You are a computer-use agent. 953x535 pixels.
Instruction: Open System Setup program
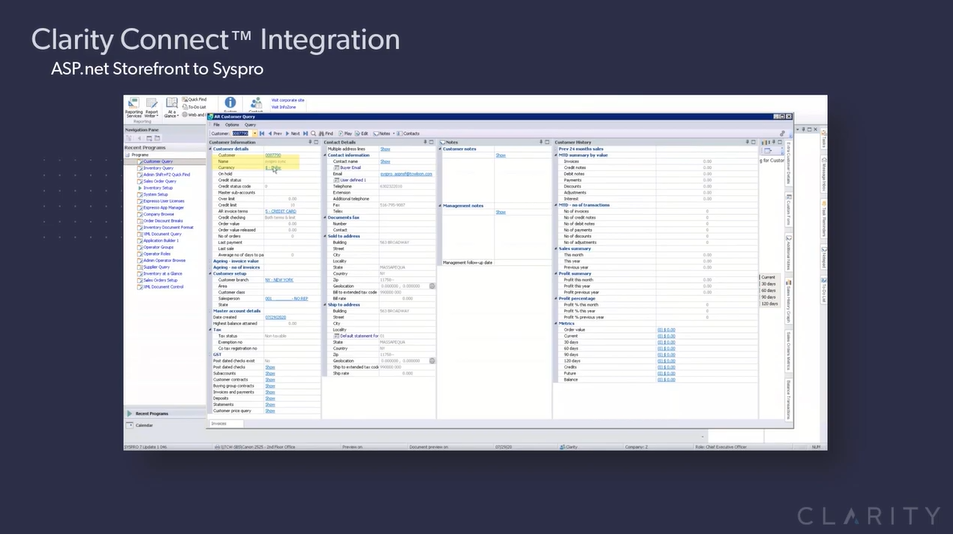pos(155,195)
